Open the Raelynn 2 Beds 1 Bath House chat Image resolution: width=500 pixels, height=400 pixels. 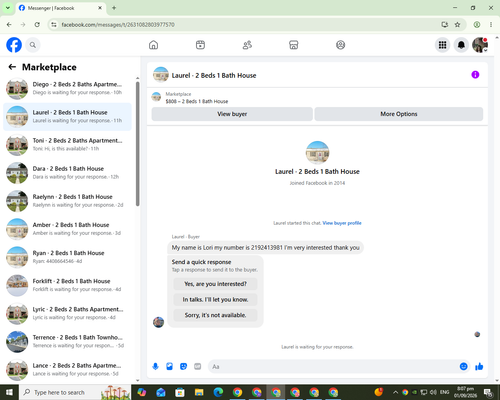67,201
